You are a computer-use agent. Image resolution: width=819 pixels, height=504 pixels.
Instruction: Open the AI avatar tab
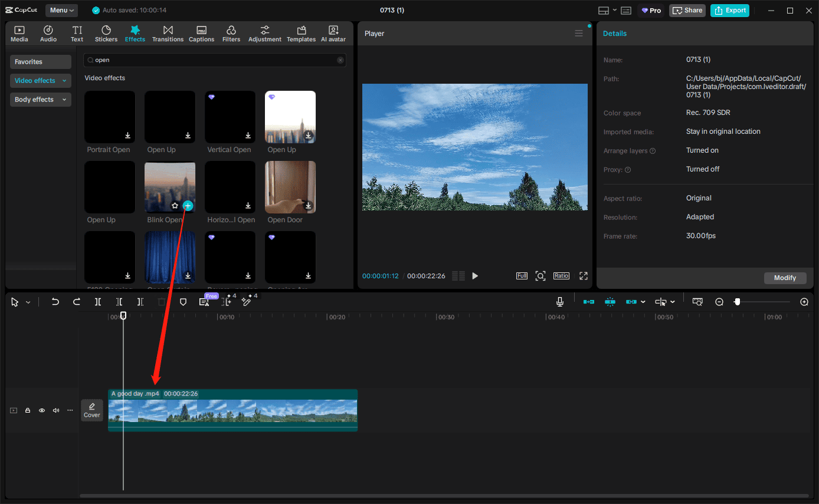333,34
